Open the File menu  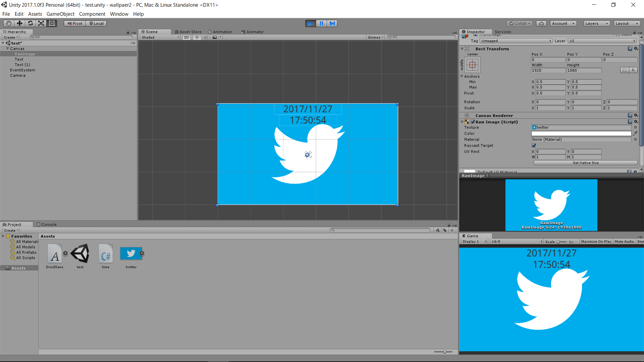(x=6, y=14)
